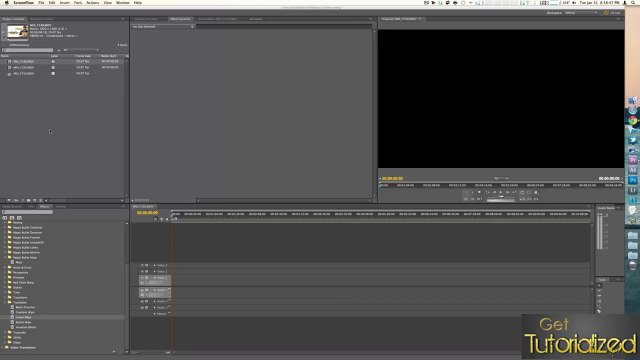Toggle Video 3 track visibility eye

(x=142, y=265)
